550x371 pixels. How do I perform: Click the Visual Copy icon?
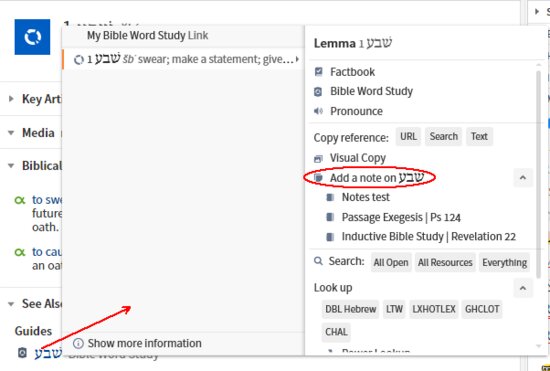[x=318, y=158]
